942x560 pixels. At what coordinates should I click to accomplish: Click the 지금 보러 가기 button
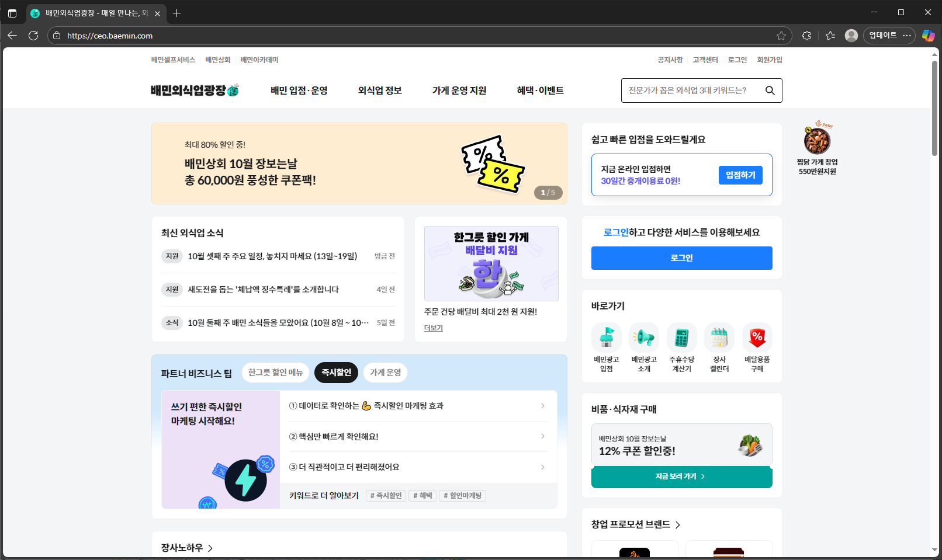point(681,476)
